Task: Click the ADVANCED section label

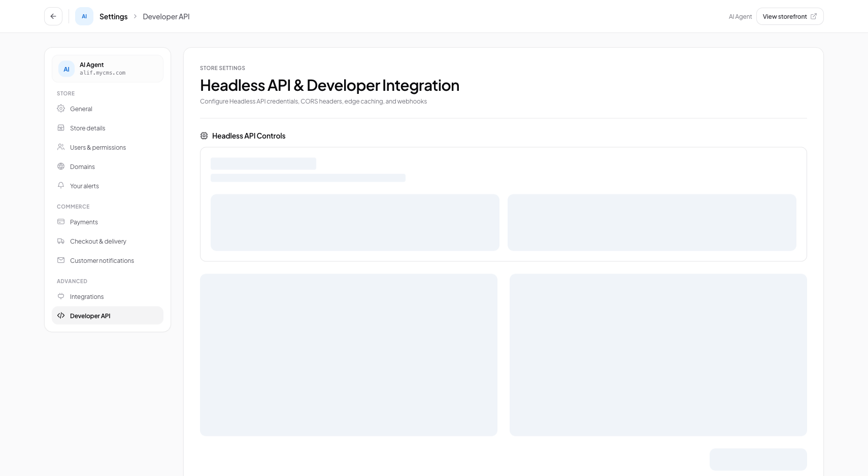Action: [72, 281]
